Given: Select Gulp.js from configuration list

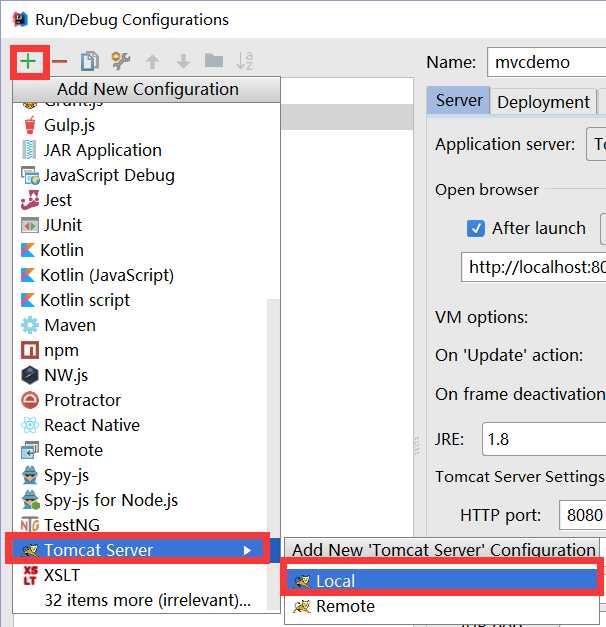Looking at the screenshot, I should point(146,125).
